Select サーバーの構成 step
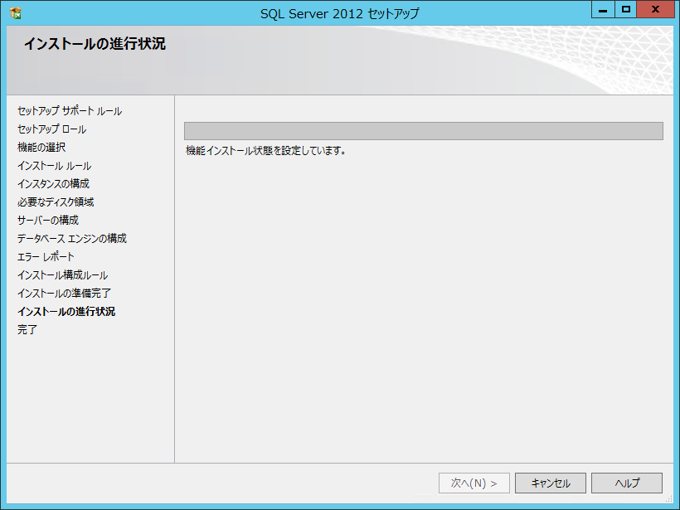Viewport: 680px width, 510px height. tap(48, 220)
